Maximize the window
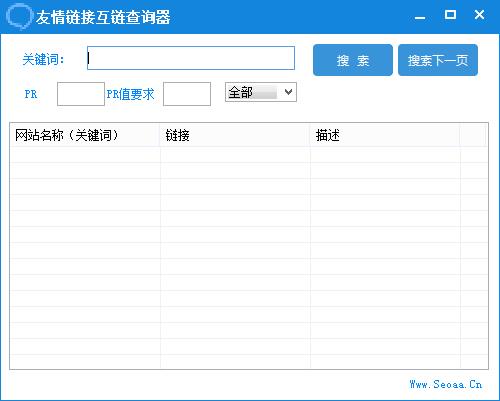 coord(450,15)
